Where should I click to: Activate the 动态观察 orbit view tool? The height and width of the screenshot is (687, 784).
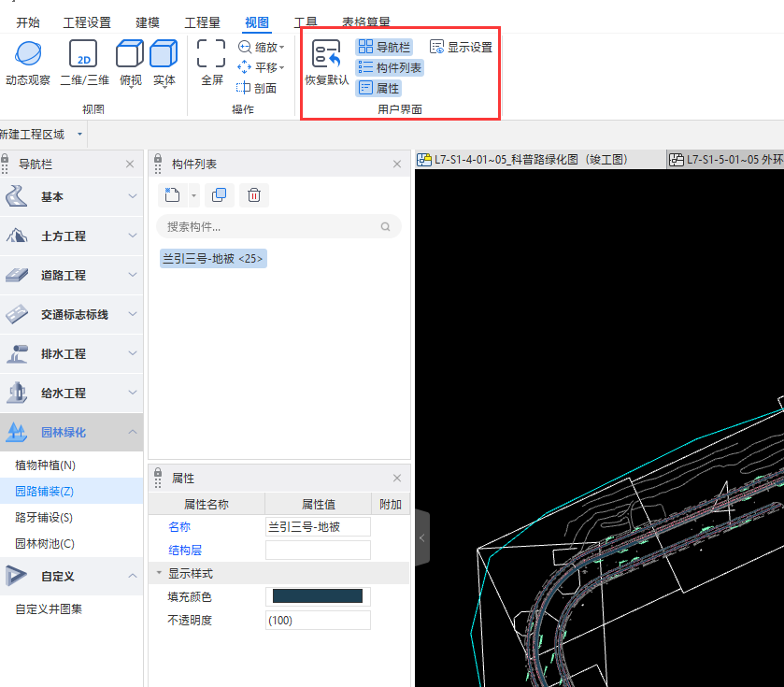pos(28,63)
